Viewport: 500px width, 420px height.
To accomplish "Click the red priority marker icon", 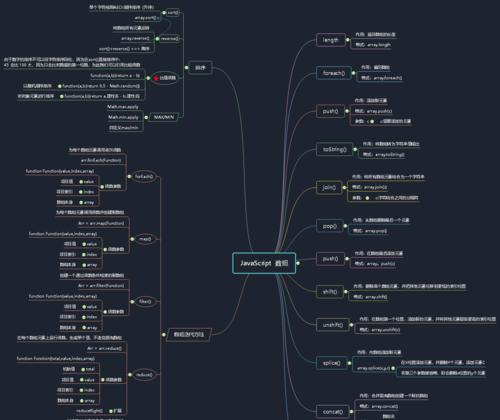I will tap(156, 78).
